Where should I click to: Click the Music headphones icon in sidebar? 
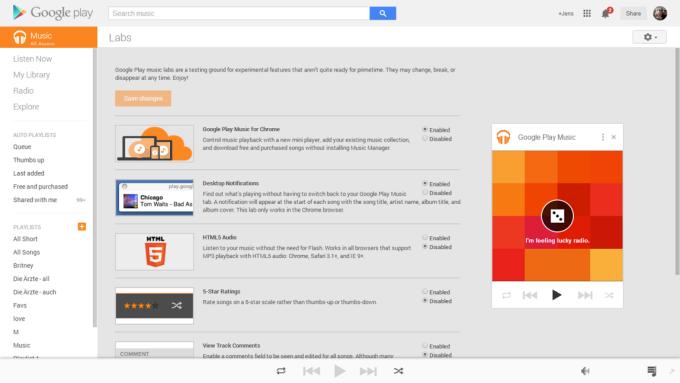(20, 37)
